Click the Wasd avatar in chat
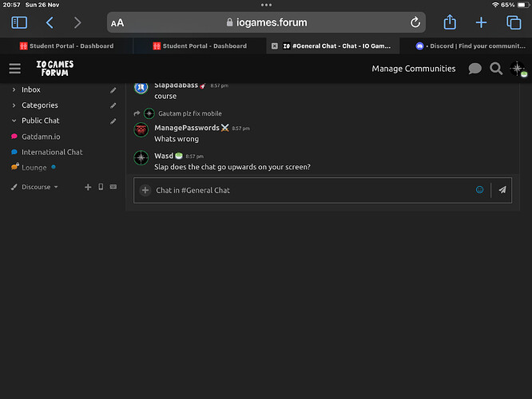Image resolution: width=532 pixels, height=399 pixels. [141, 158]
